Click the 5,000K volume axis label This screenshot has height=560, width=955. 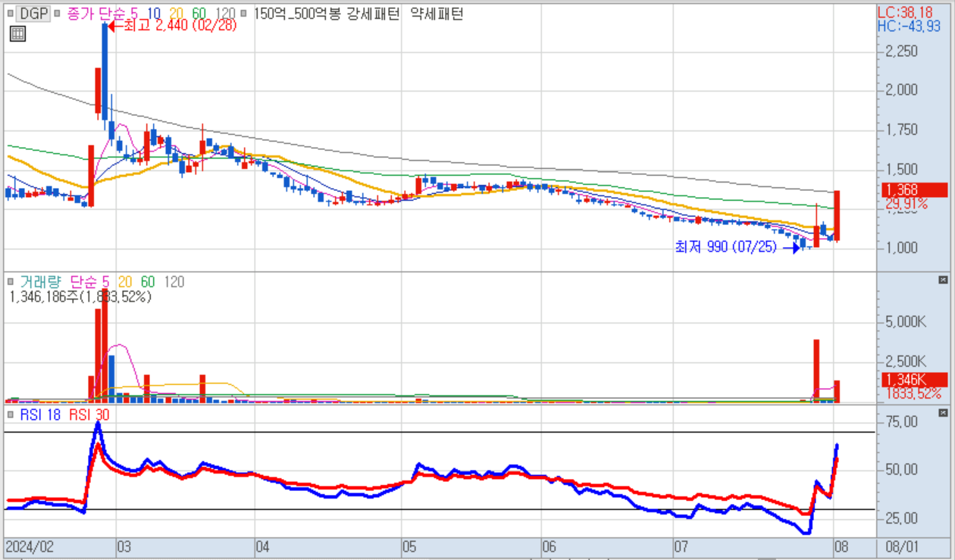coord(905,321)
